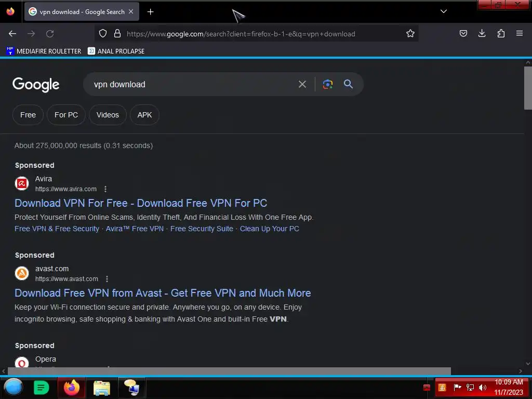
Task: Click the vertical scrollbar thumb
Action: pyautogui.click(x=528, y=88)
